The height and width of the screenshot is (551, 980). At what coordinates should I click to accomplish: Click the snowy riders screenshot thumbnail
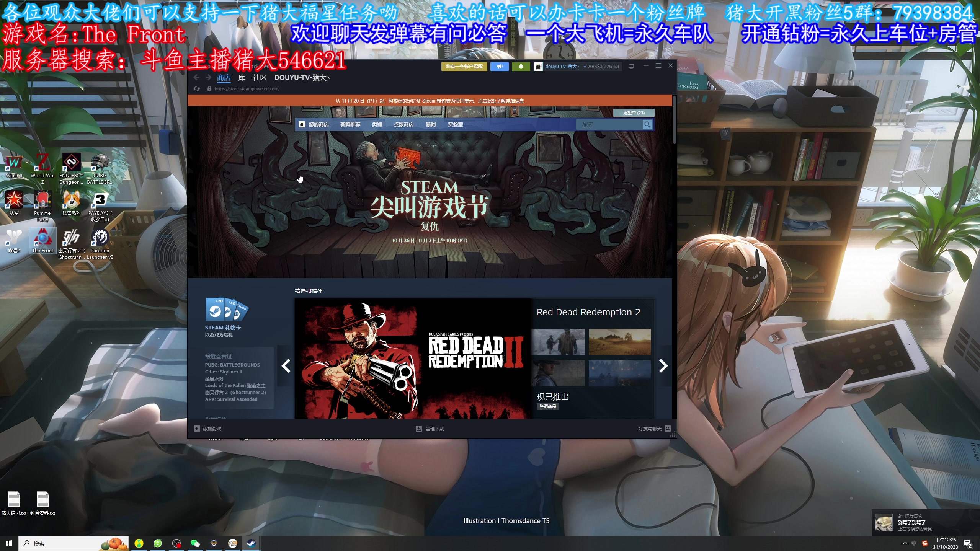[x=558, y=342]
